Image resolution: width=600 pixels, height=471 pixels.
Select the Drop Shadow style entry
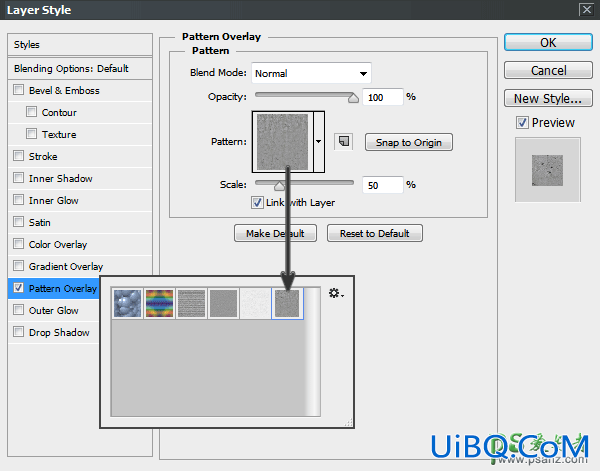[x=59, y=332]
